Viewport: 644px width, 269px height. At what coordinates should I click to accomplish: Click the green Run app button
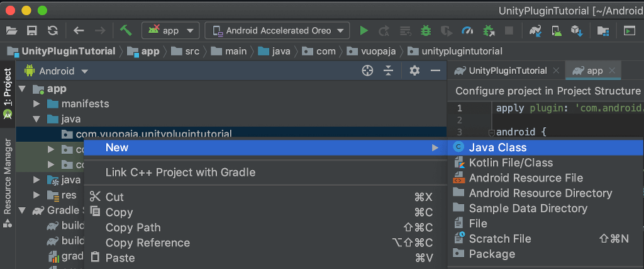(364, 30)
